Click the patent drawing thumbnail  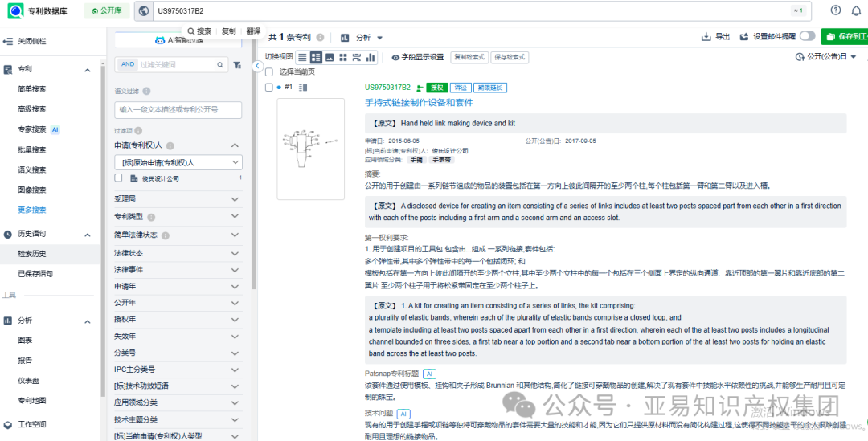coord(310,149)
